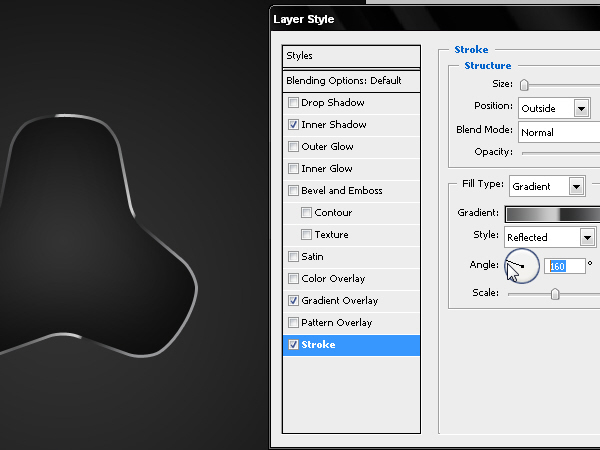Open the Position dropdown showing Outside
Image resolution: width=600 pixels, height=450 pixels.
554,108
